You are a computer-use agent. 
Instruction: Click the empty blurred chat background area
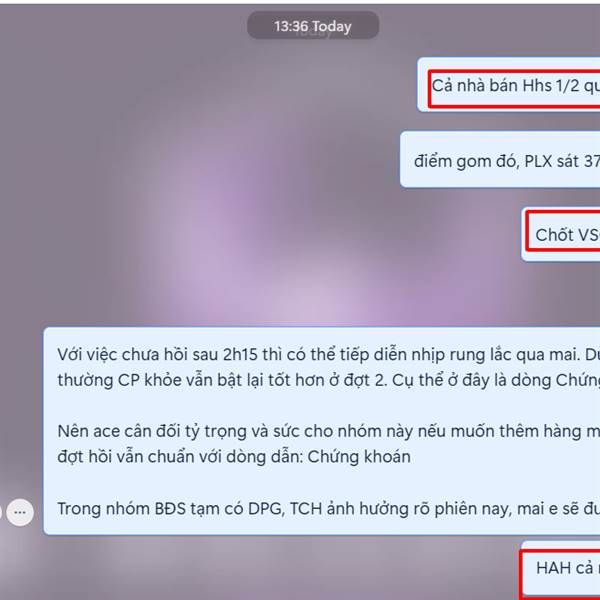(191, 191)
